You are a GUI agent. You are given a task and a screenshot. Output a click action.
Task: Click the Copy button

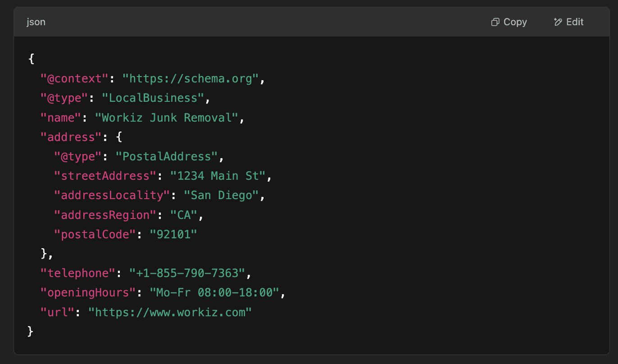coord(509,22)
